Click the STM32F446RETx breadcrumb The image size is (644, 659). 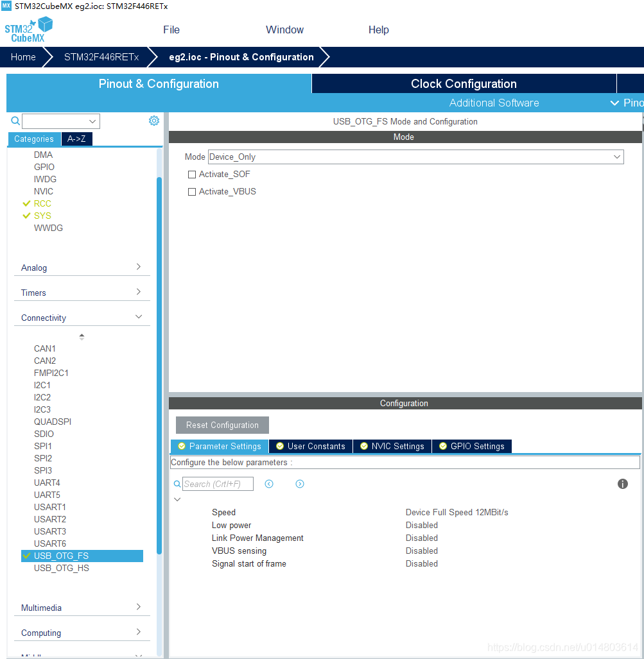(x=101, y=57)
